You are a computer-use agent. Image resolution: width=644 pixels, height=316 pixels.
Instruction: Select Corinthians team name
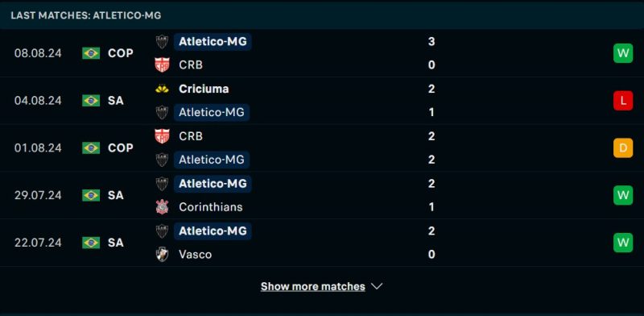pos(211,206)
